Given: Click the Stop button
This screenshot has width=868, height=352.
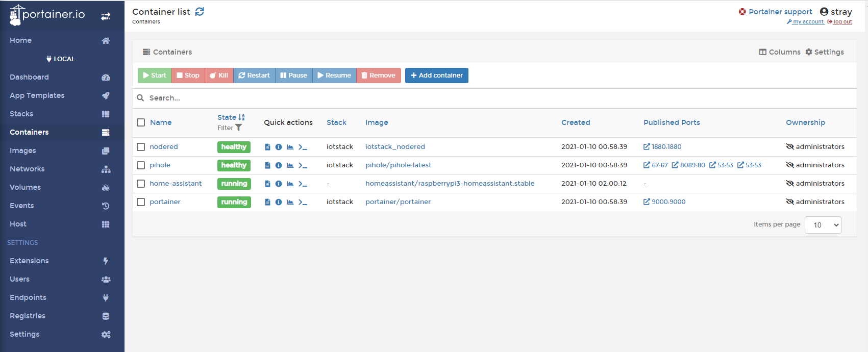Looking at the screenshot, I should pyautogui.click(x=188, y=76).
